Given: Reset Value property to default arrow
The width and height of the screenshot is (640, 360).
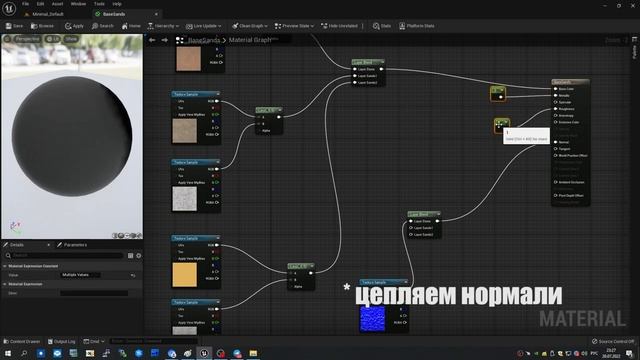Looking at the screenshot, I should point(133,276).
